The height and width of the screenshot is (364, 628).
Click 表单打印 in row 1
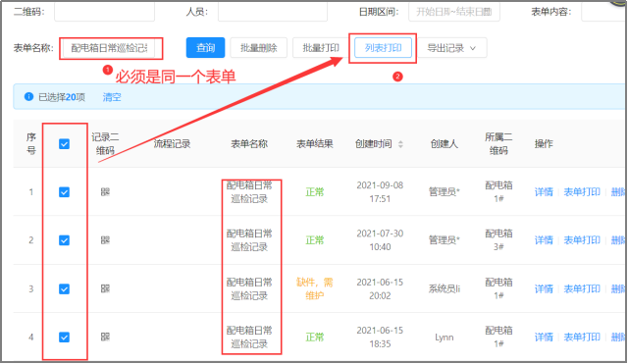click(x=582, y=192)
